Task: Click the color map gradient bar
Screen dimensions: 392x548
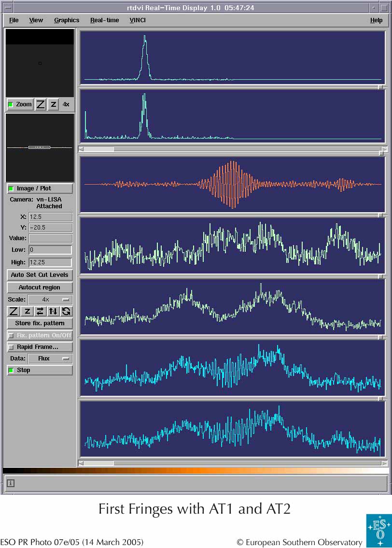Action: click(x=196, y=471)
